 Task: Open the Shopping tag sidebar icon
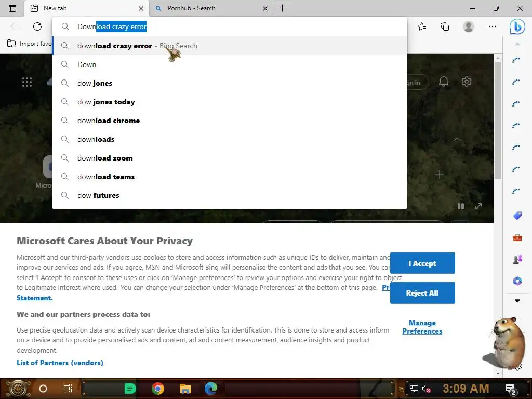coord(517,216)
